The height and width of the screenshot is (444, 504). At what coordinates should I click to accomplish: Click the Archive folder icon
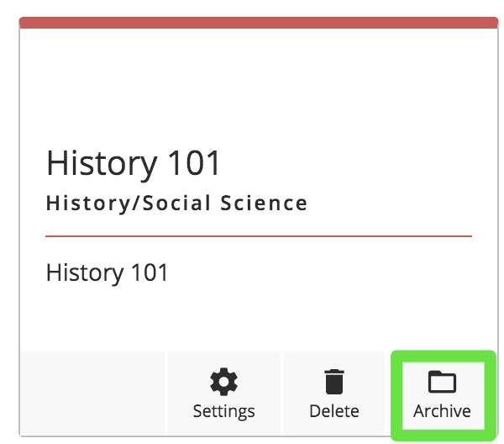(442, 383)
